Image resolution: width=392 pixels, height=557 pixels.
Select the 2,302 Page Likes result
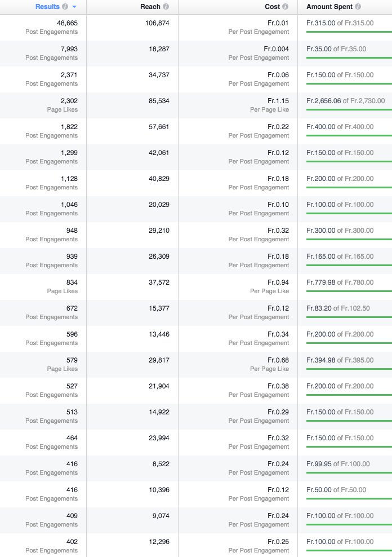tap(69, 101)
